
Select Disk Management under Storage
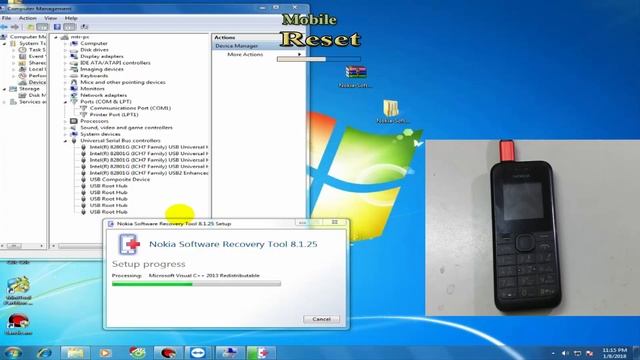(x=37, y=95)
